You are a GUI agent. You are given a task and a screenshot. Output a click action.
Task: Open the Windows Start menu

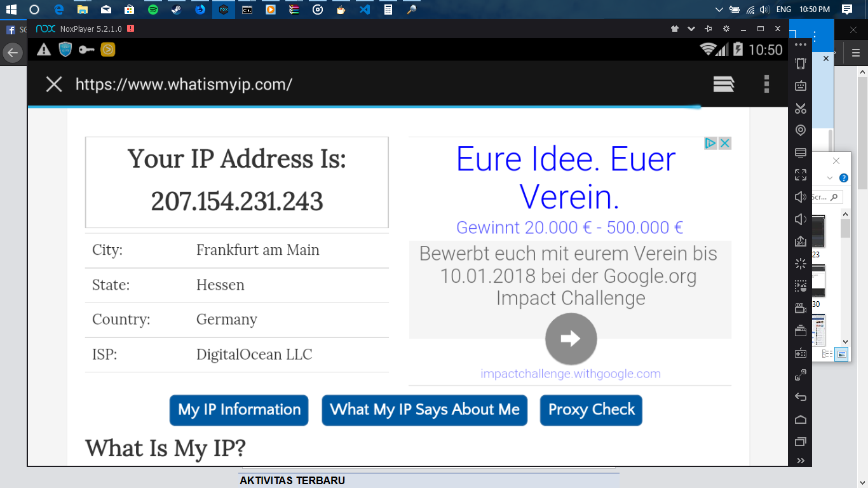coord(11,10)
